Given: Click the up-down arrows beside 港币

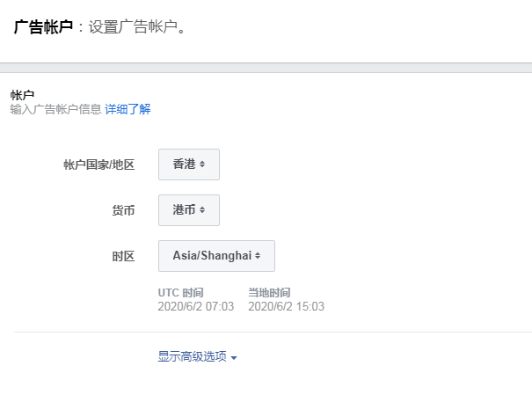Looking at the screenshot, I should [x=202, y=210].
